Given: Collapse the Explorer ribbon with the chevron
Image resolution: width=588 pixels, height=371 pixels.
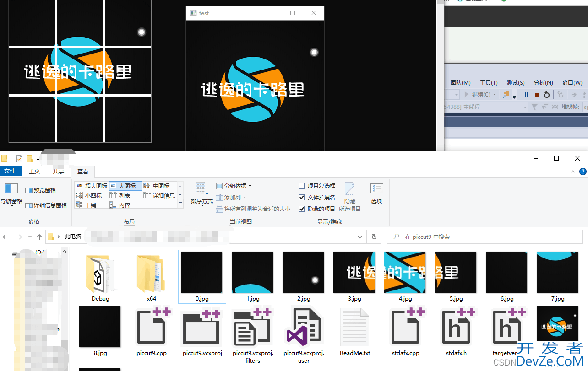Looking at the screenshot, I should tap(572, 172).
